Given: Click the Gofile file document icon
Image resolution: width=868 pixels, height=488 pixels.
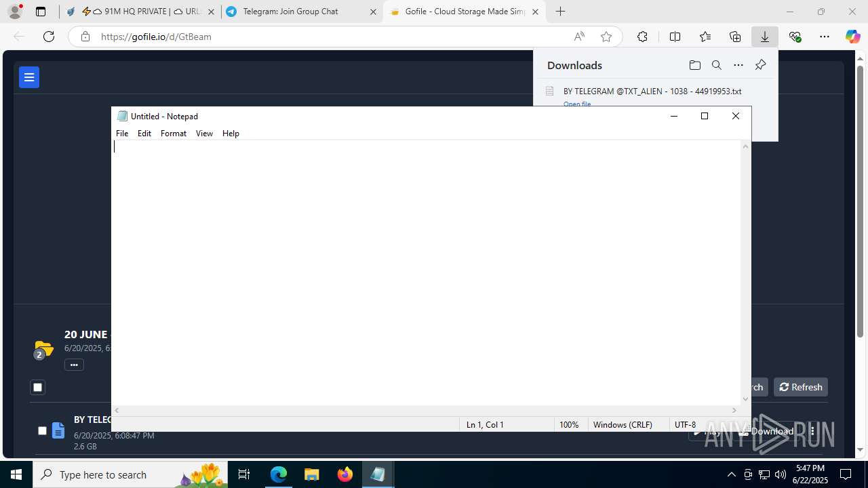Looking at the screenshot, I should tap(58, 430).
